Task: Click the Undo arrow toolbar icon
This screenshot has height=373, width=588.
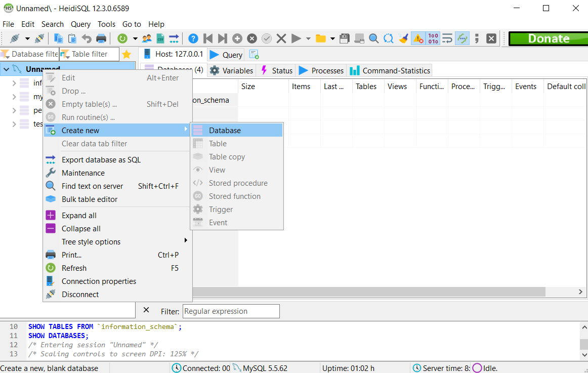Action: [x=87, y=38]
